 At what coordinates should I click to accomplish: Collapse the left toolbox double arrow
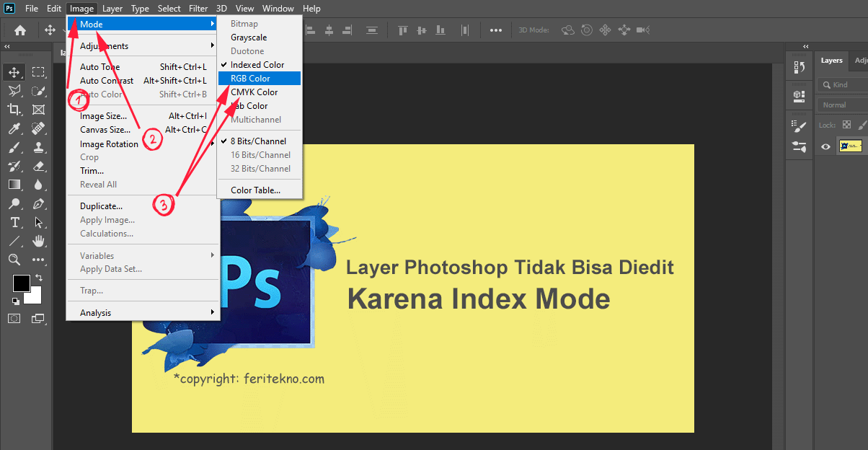tap(7, 46)
